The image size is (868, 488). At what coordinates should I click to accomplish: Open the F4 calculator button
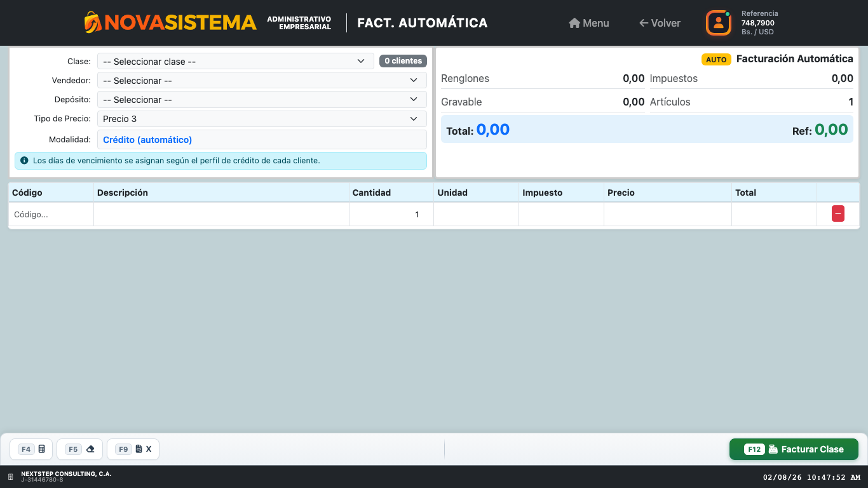[x=31, y=449]
